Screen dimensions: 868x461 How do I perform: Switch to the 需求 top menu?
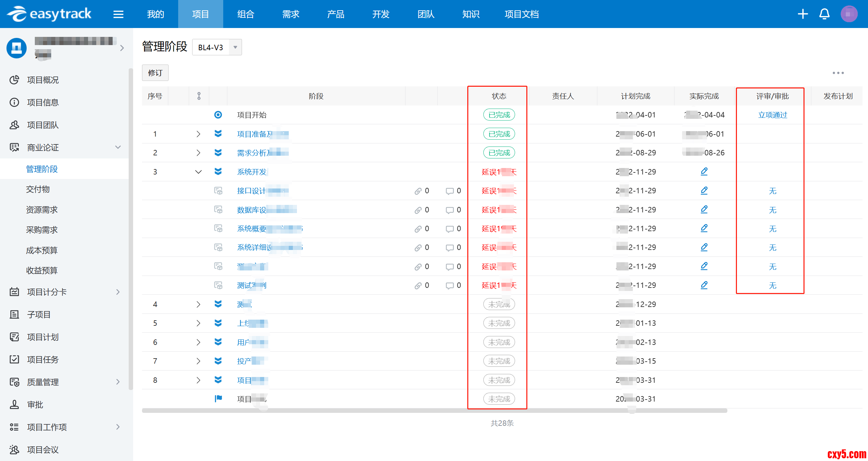click(x=290, y=14)
